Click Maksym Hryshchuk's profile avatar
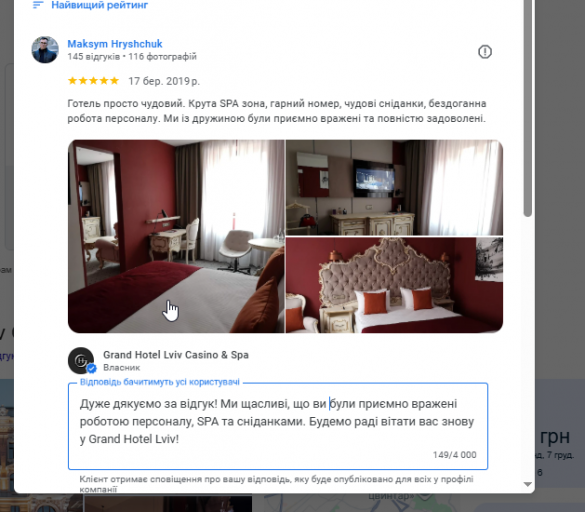The height and width of the screenshot is (512, 585). click(45, 50)
